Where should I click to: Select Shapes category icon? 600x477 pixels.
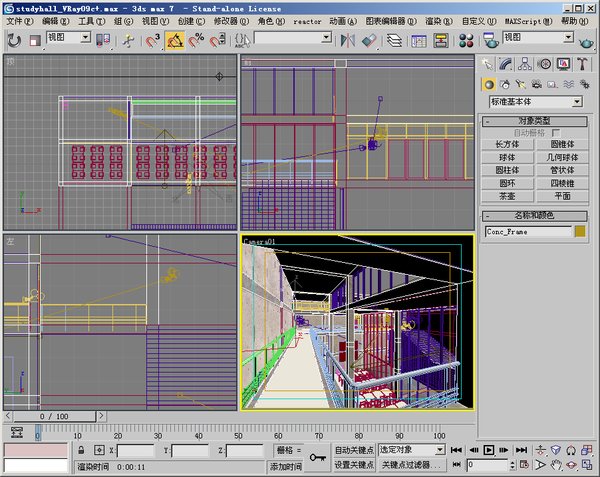505,85
